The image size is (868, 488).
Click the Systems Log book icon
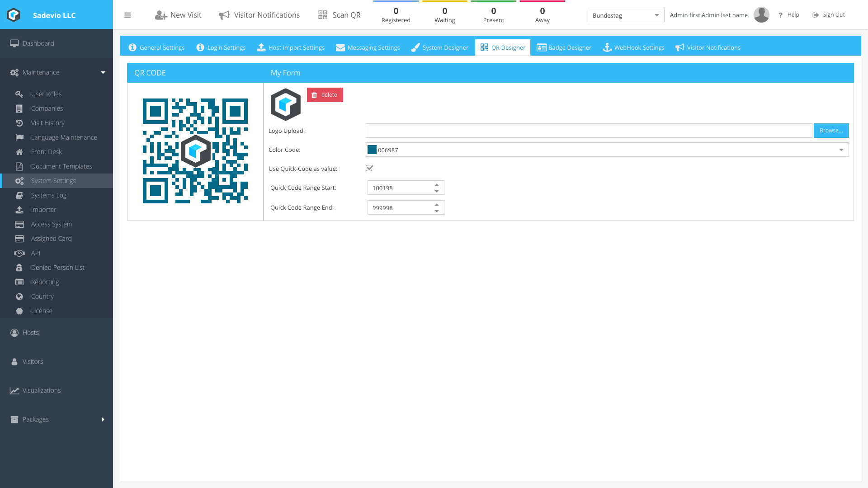click(19, 195)
